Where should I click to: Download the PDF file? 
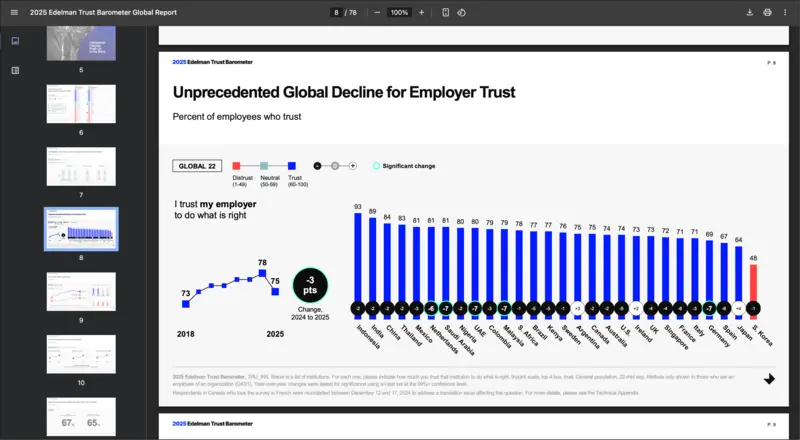coord(749,12)
